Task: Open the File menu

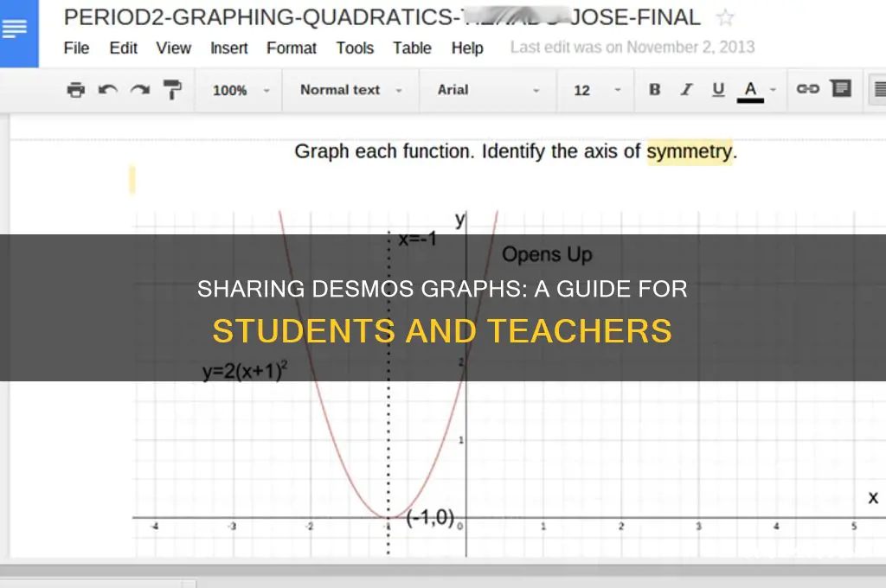Action: tap(76, 48)
